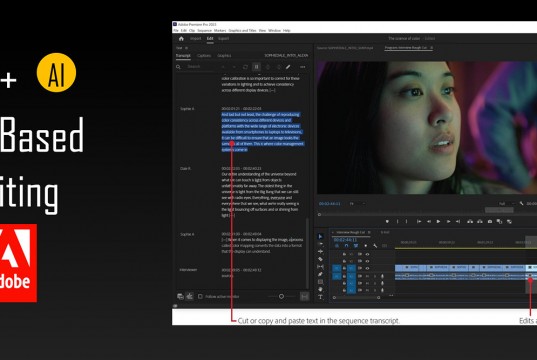Click the Lift button
The height and width of the screenshot is (360, 537).
(x=470, y=222)
